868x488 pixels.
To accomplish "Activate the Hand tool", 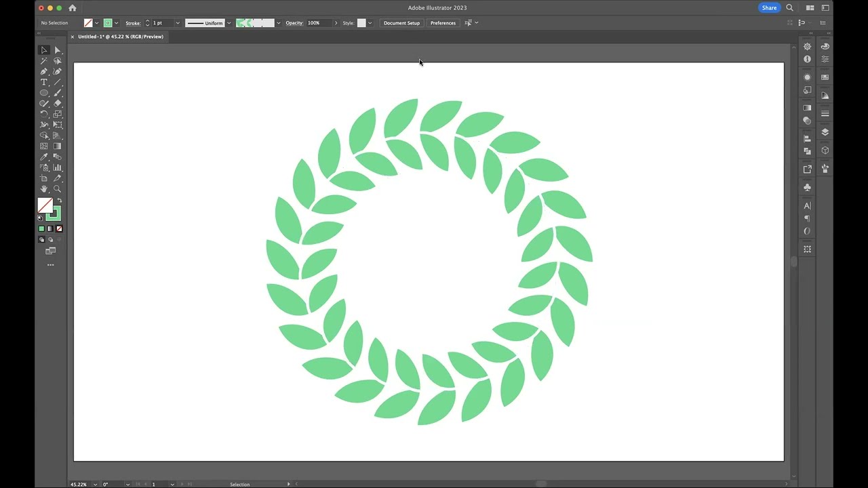I will (x=44, y=189).
